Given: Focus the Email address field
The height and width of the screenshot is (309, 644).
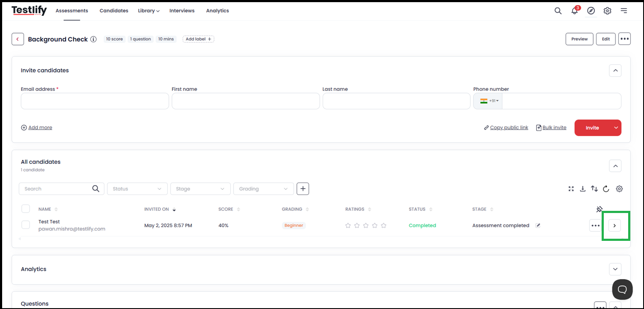Looking at the screenshot, I should (x=95, y=101).
